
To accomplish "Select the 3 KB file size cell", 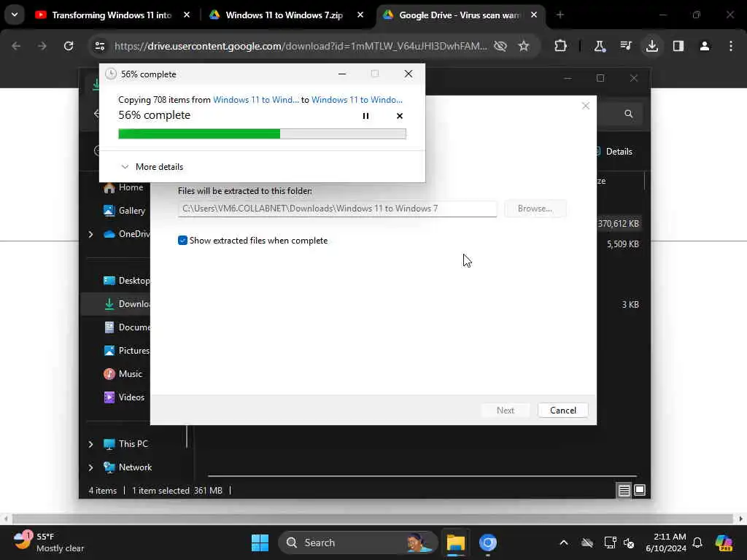I will 630,304.
